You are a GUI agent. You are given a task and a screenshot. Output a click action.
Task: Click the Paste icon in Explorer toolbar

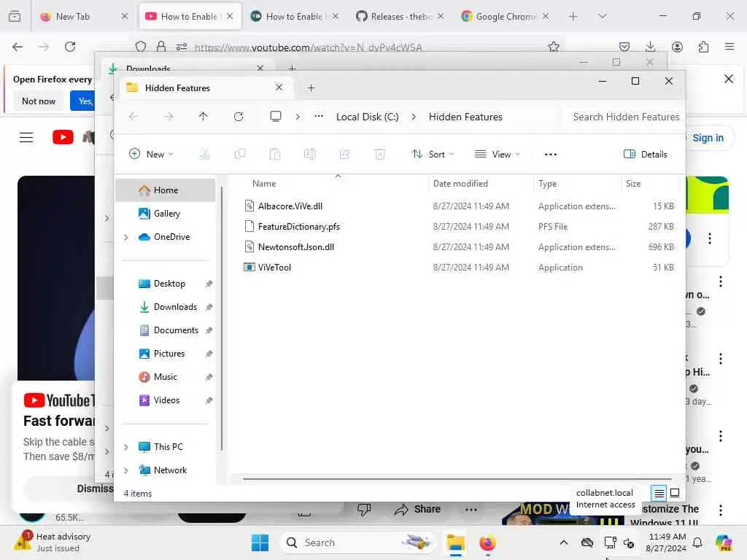[x=275, y=155]
